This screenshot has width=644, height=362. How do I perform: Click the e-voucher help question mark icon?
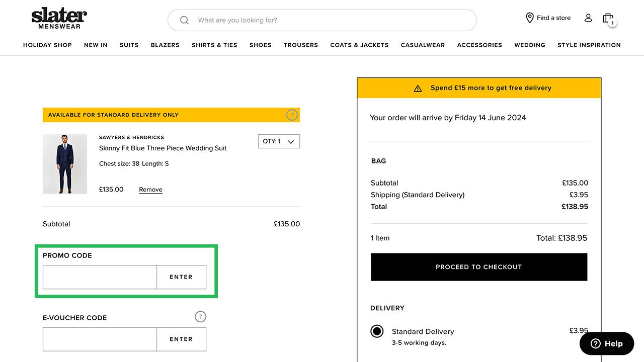coord(200,317)
